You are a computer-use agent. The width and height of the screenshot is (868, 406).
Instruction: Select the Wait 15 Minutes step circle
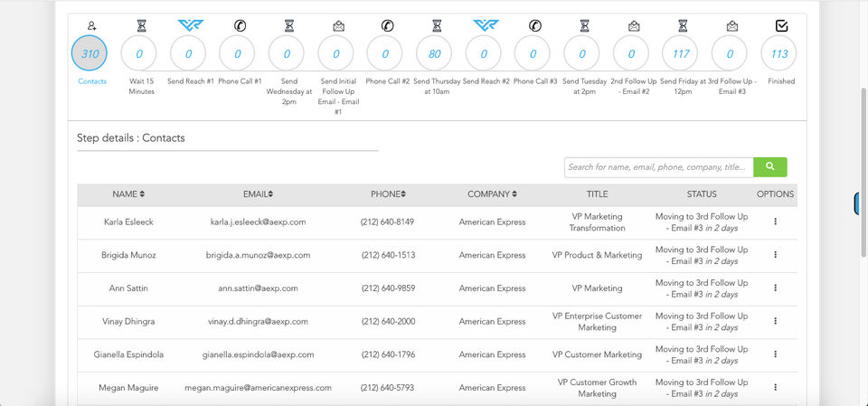coord(138,53)
